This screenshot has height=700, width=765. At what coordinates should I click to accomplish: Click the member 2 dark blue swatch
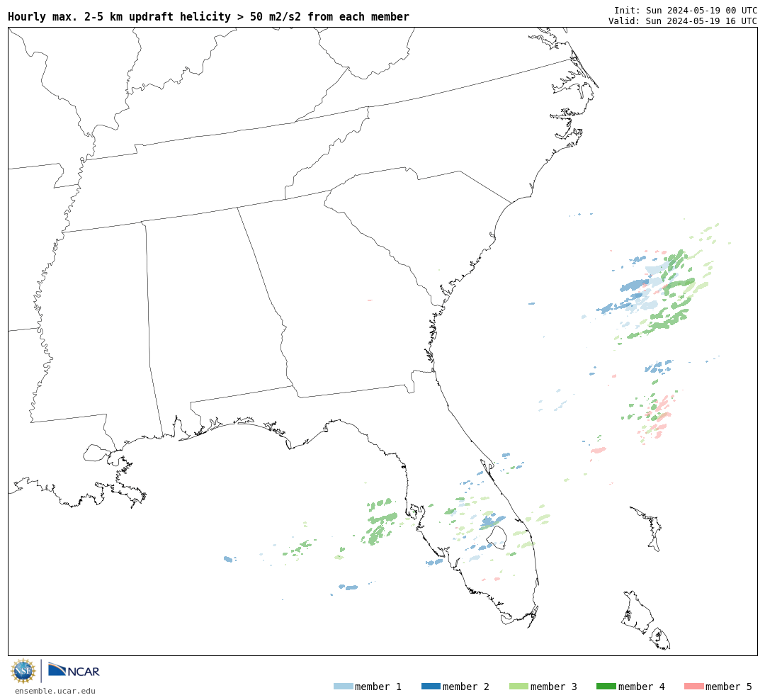(x=431, y=687)
